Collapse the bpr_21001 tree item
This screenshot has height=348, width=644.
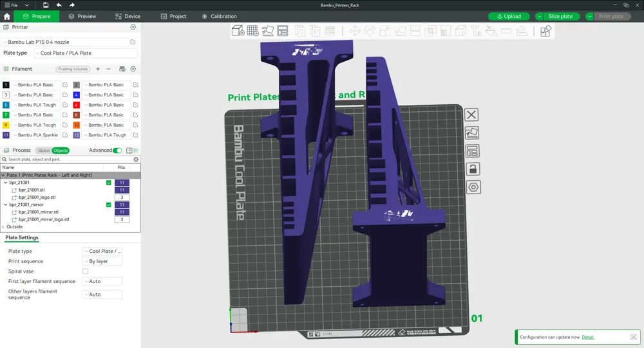click(5, 183)
